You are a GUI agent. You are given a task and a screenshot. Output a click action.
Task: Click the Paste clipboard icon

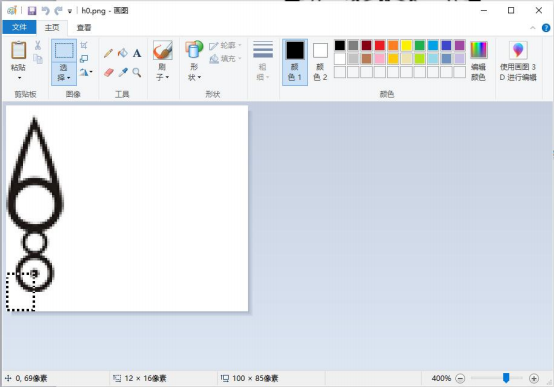click(x=18, y=50)
